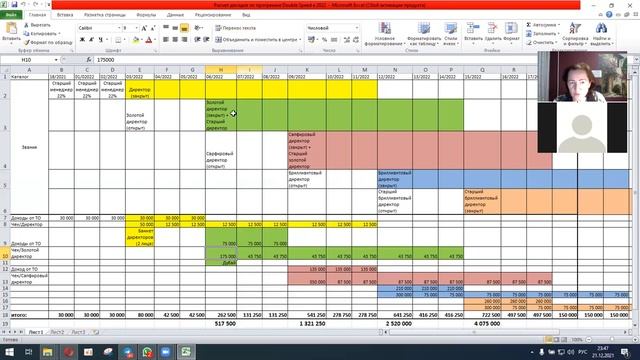Click Заполнить fill button
Viewport: 640px width, 360px height.
click(542, 33)
